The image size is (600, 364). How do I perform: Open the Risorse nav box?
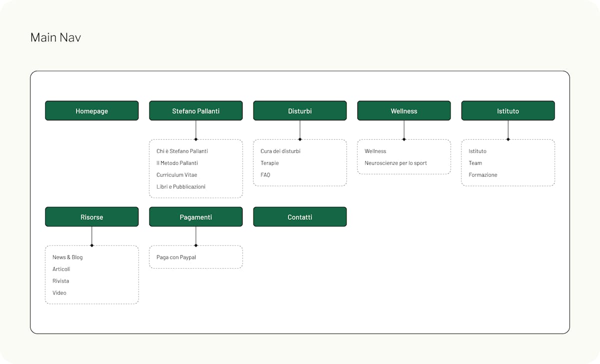pyautogui.click(x=91, y=217)
